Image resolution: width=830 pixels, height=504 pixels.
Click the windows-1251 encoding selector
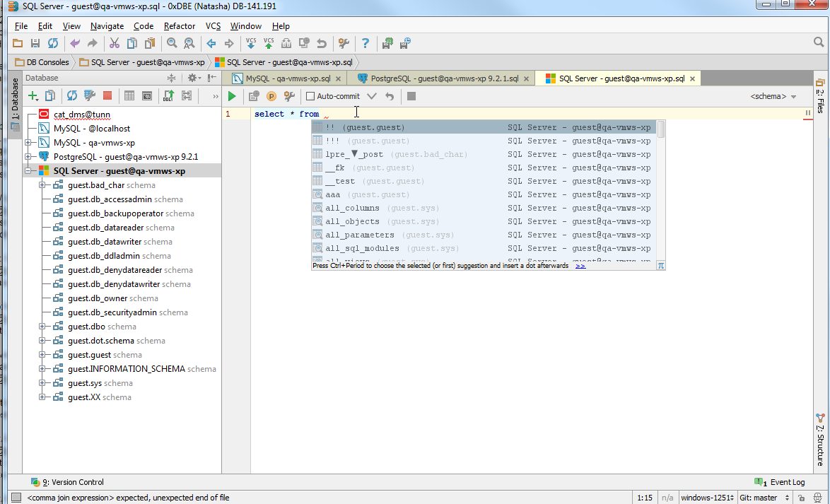(707, 498)
